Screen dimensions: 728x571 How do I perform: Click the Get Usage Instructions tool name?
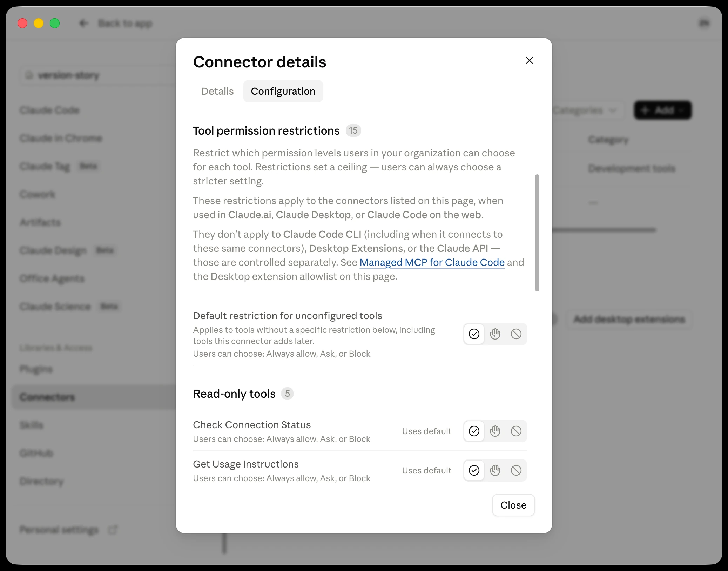(246, 464)
